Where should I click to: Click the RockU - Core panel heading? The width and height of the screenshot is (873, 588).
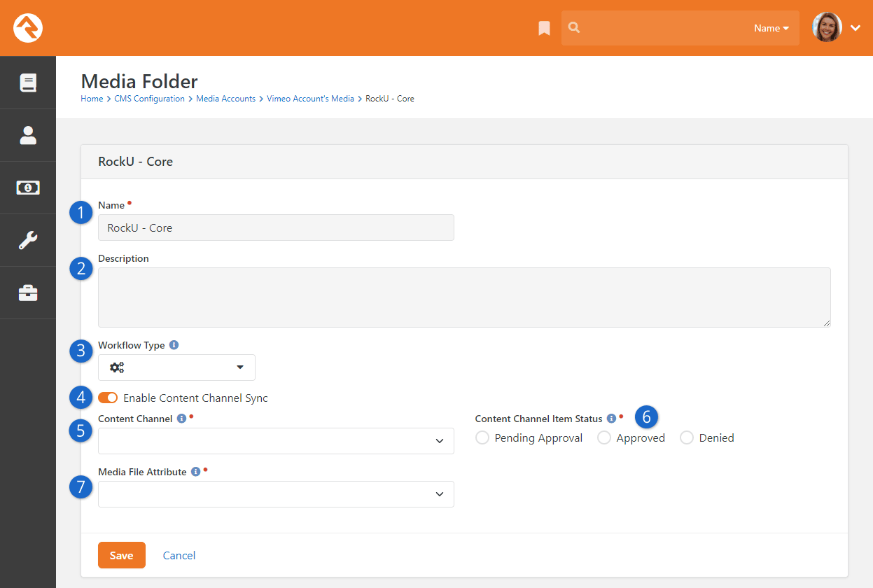pyautogui.click(x=136, y=162)
